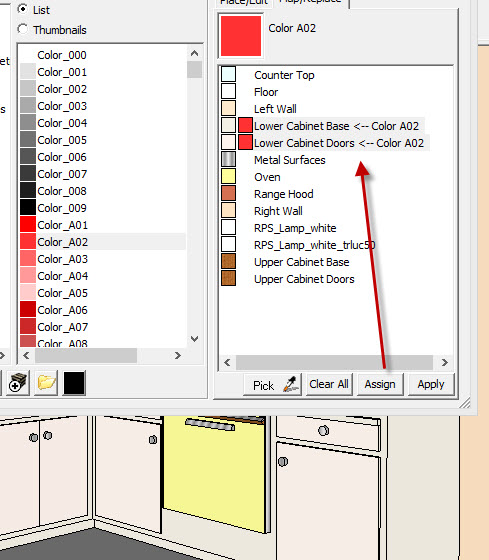489x560 pixels.
Task: Select the Thumbnails radio button
Action: pos(22,29)
